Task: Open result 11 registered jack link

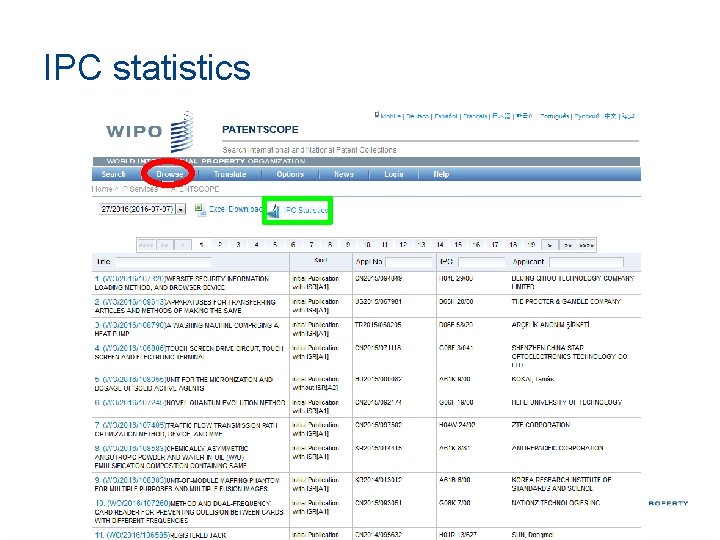Action: [132, 535]
